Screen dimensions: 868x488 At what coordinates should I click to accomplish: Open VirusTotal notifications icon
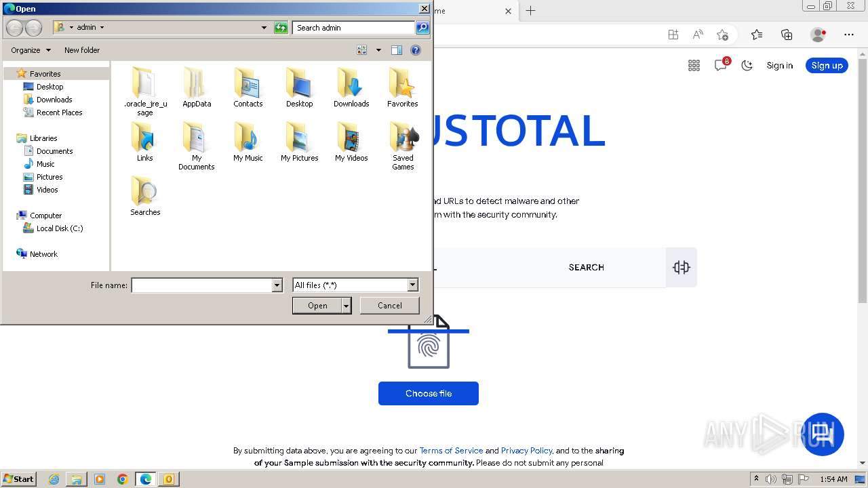(x=721, y=65)
